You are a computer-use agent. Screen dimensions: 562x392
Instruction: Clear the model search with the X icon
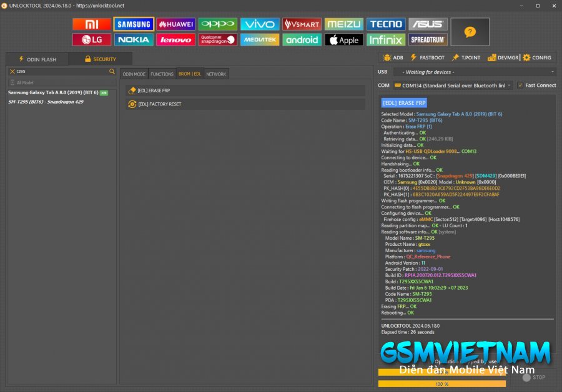(12, 72)
